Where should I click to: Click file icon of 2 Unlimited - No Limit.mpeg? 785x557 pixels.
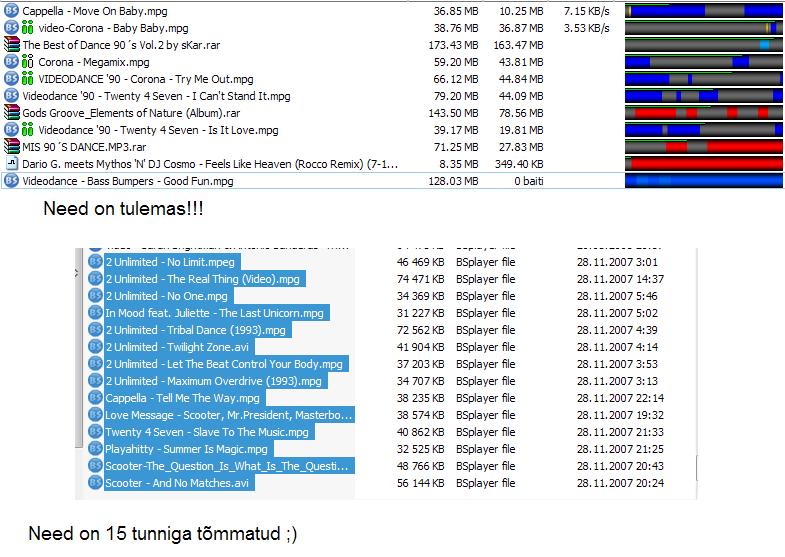click(x=95, y=262)
